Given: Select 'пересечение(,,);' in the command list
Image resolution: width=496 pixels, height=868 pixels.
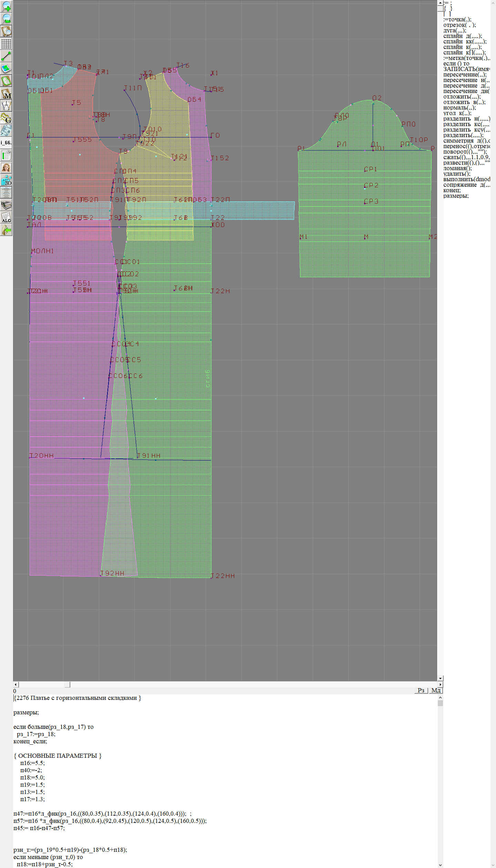Looking at the screenshot, I should [x=465, y=75].
